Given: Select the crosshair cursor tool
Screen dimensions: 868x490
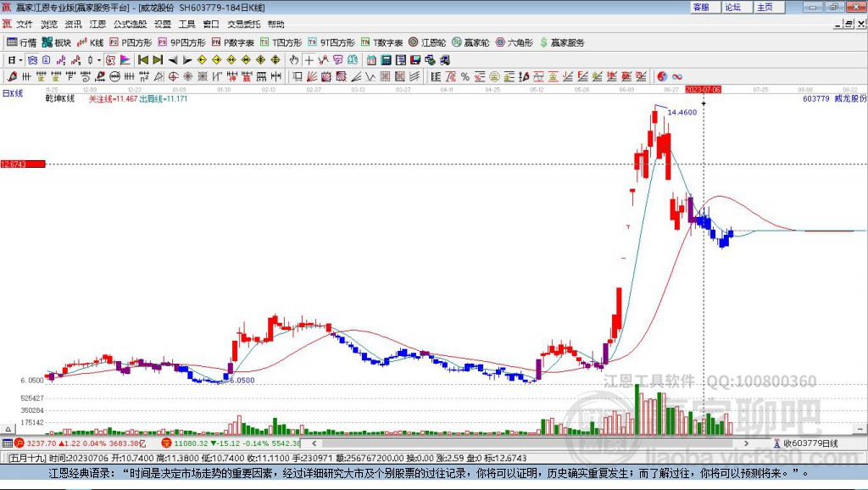Looking at the screenshot, I should [x=309, y=60].
